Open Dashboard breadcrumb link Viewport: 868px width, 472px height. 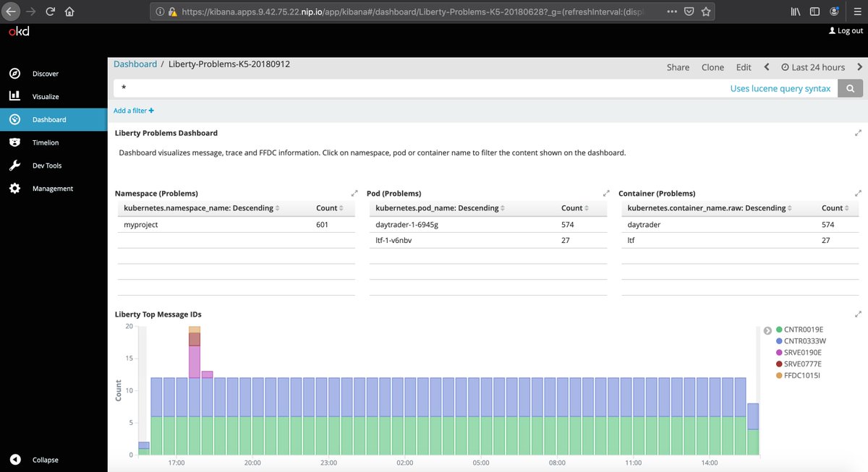(x=135, y=64)
